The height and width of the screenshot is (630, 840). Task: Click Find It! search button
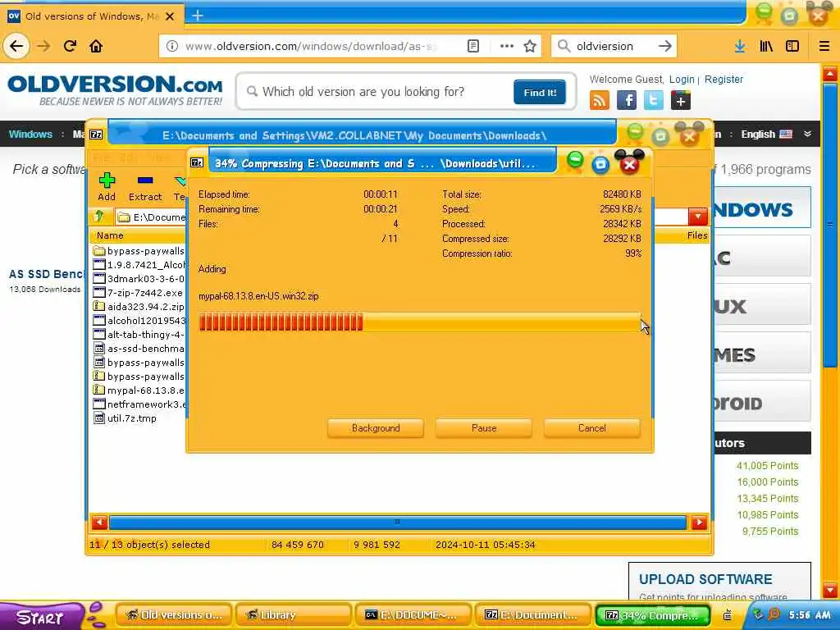click(540, 92)
